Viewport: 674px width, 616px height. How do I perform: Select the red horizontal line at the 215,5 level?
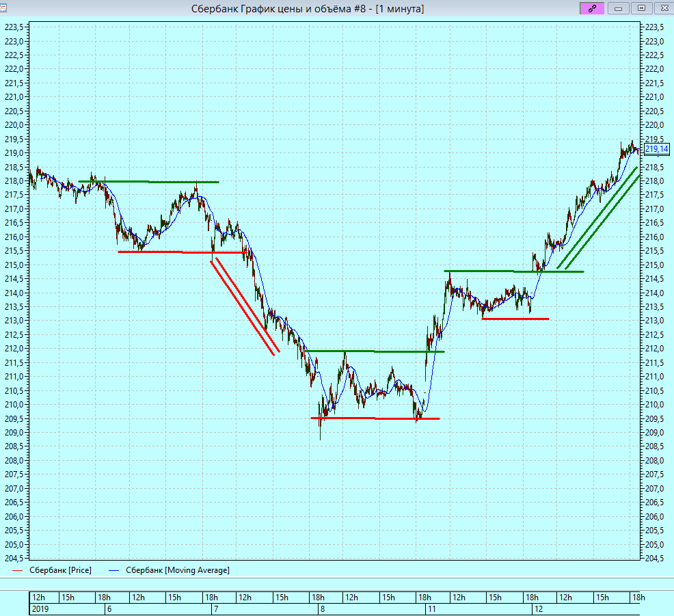click(181, 252)
